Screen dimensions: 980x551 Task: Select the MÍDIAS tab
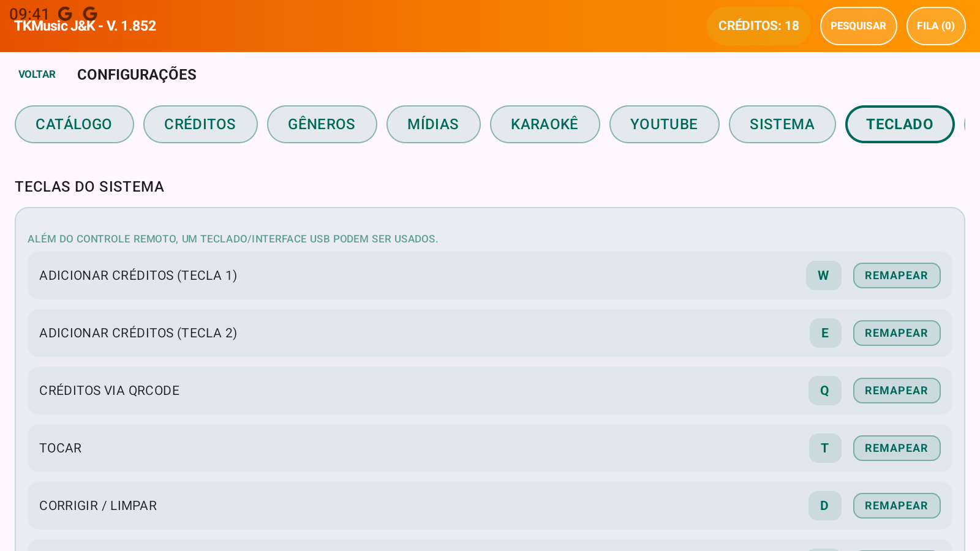point(433,124)
